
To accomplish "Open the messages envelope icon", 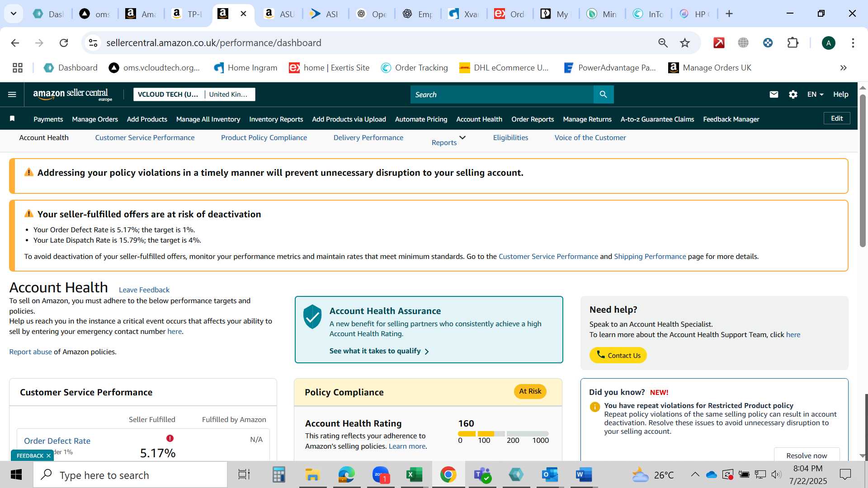I will click(774, 94).
